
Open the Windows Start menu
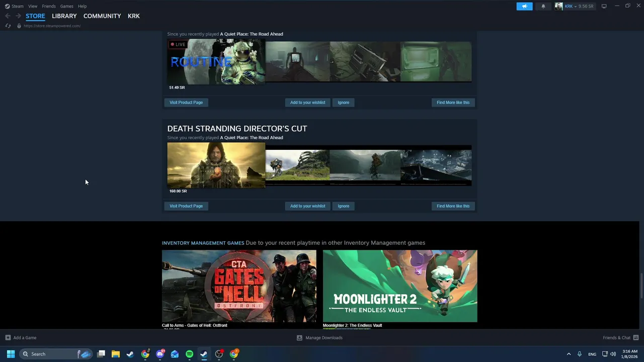(x=11, y=354)
